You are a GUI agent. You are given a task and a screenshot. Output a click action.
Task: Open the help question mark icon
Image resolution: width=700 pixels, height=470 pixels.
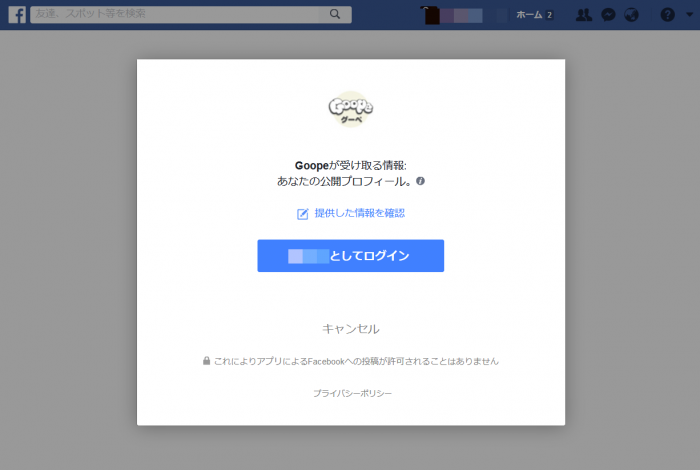[667, 15]
